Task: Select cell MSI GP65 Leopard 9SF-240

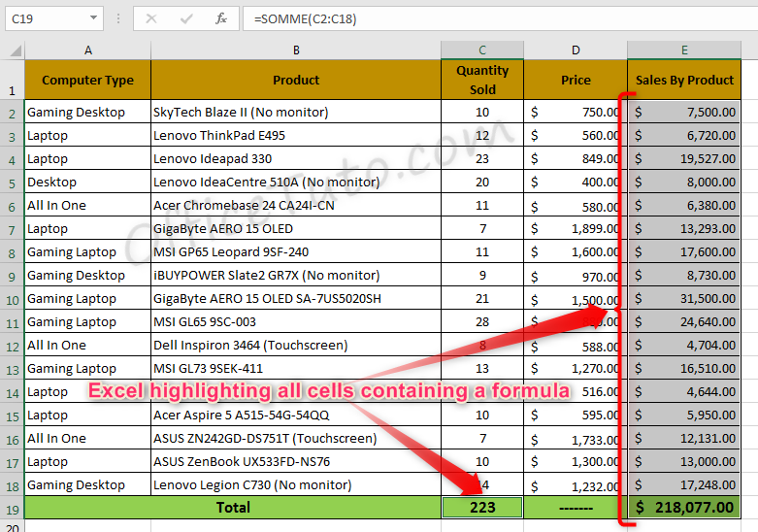Action: coord(296,251)
